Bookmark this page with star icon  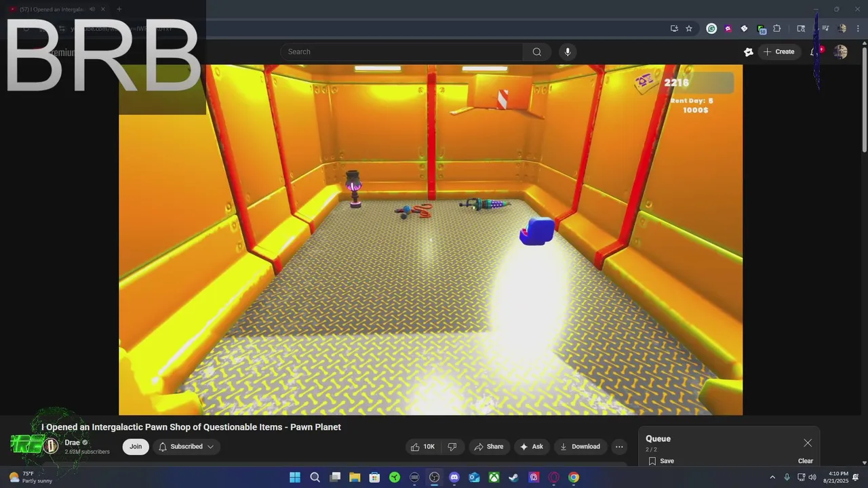click(689, 28)
